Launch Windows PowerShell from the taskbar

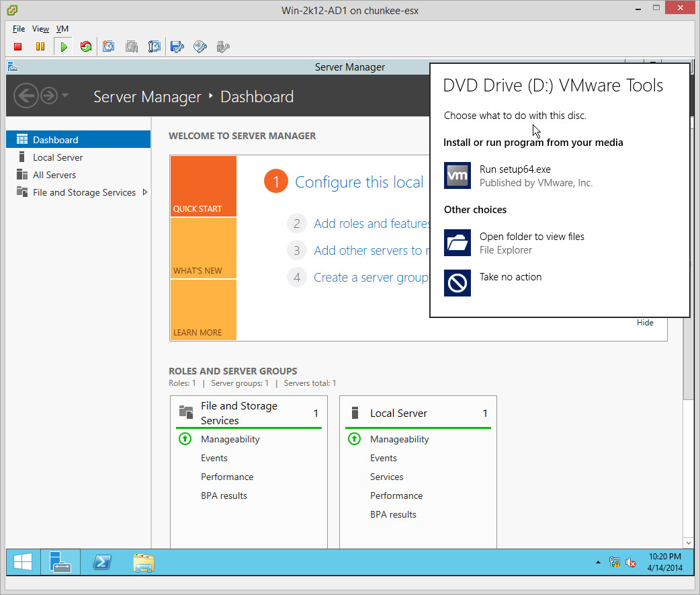[x=102, y=562]
